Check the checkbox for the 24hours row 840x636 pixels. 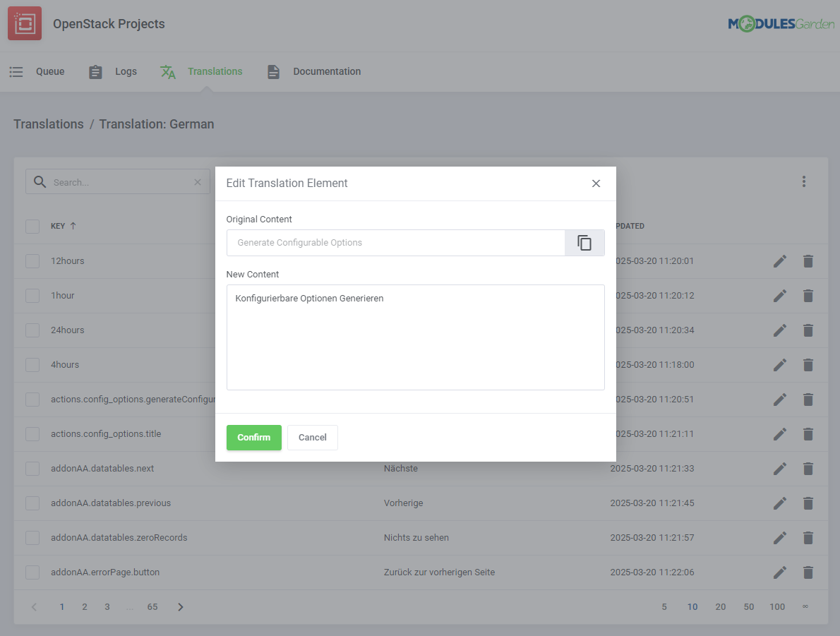click(32, 330)
